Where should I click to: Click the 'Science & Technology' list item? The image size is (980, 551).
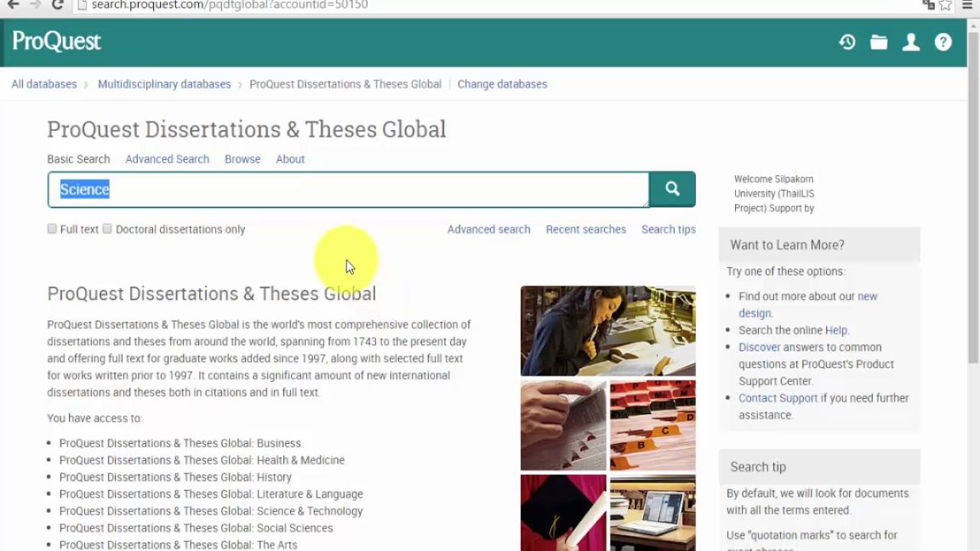tap(211, 510)
